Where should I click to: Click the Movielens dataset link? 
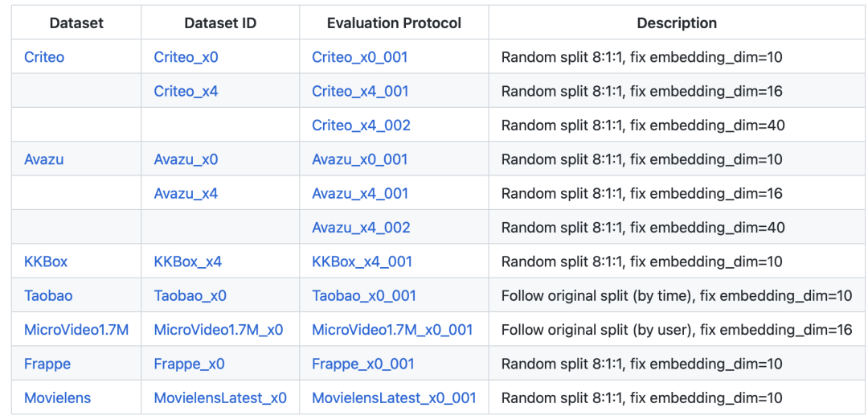pos(58,397)
